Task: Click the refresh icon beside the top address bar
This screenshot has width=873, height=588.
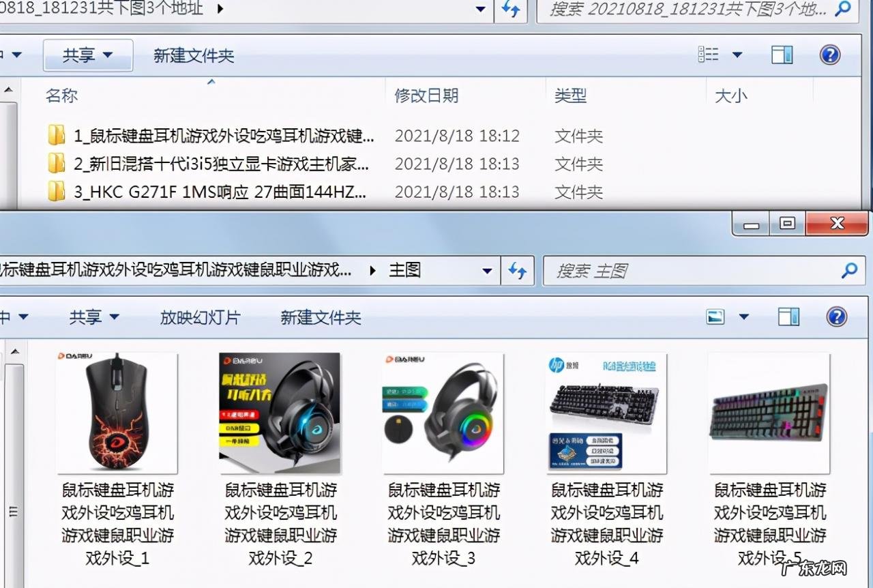Action: pos(511,10)
